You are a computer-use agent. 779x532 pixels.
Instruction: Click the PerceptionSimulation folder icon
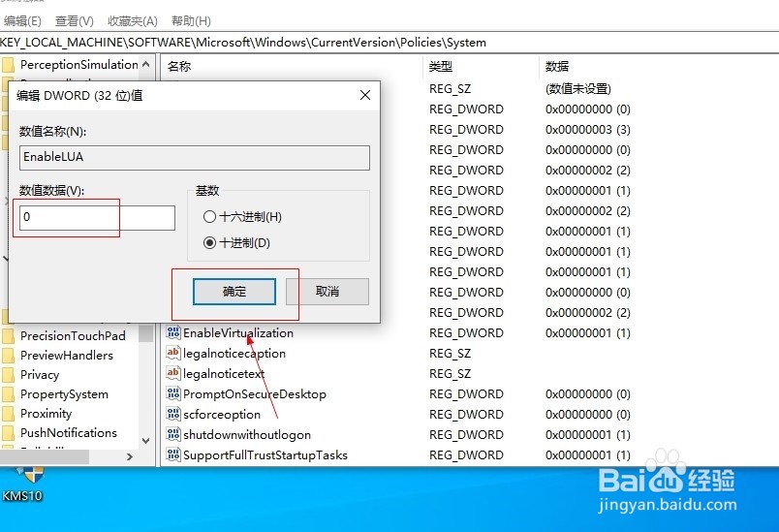[8, 65]
